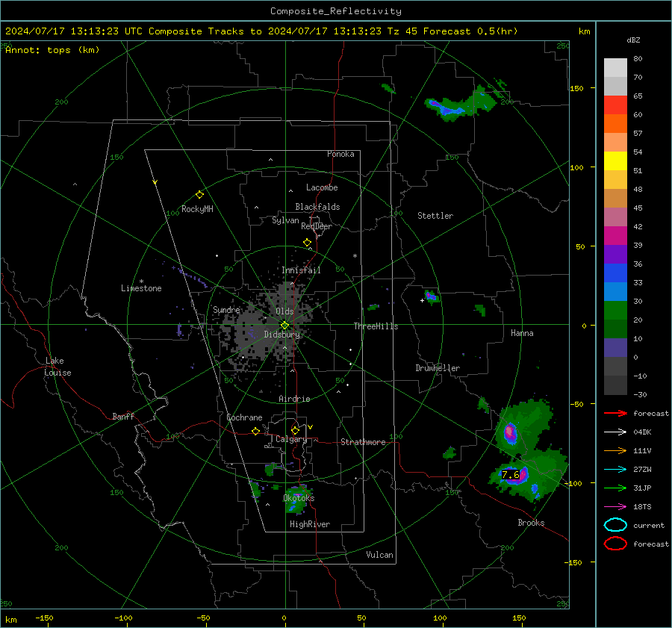Select the yellow diamond marker above Calgary
The image size is (672, 628).
[x=295, y=430]
